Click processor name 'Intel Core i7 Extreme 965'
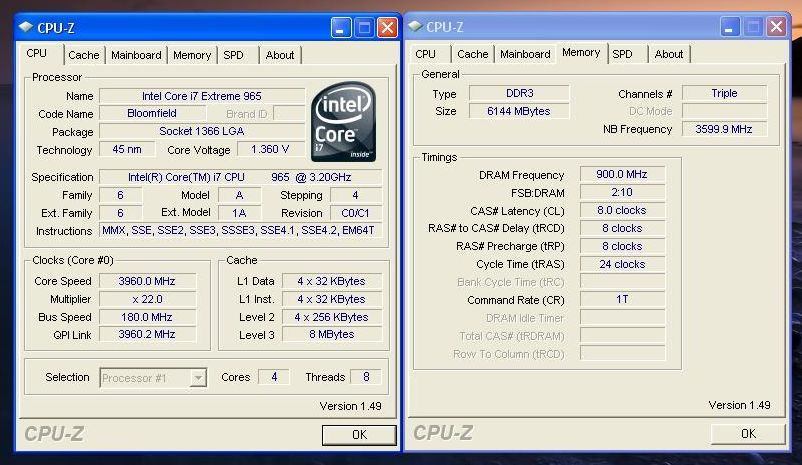This screenshot has width=802, height=465. [x=202, y=96]
